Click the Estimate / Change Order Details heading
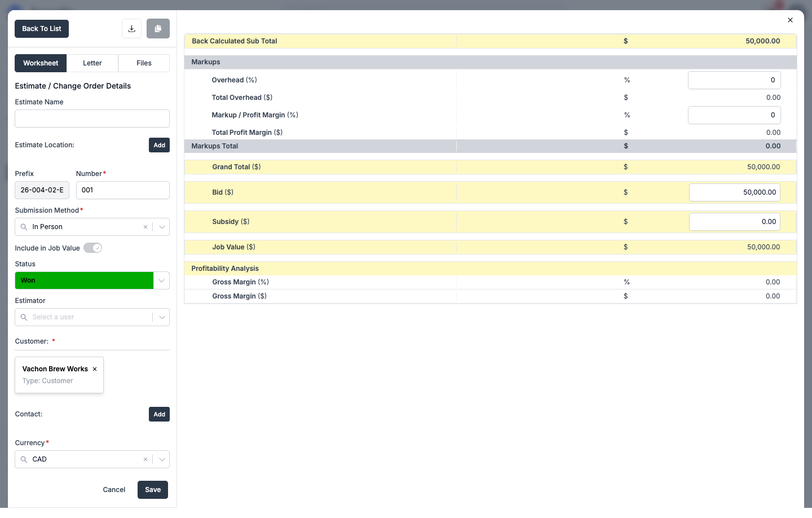This screenshot has width=812, height=518. tap(73, 86)
